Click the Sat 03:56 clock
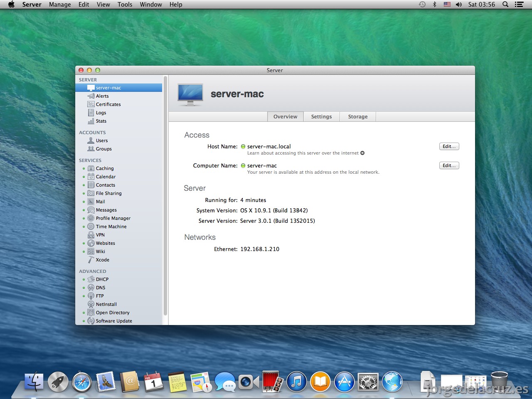Image resolution: width=532 pixels, height=399 pixels. point(482,5)
